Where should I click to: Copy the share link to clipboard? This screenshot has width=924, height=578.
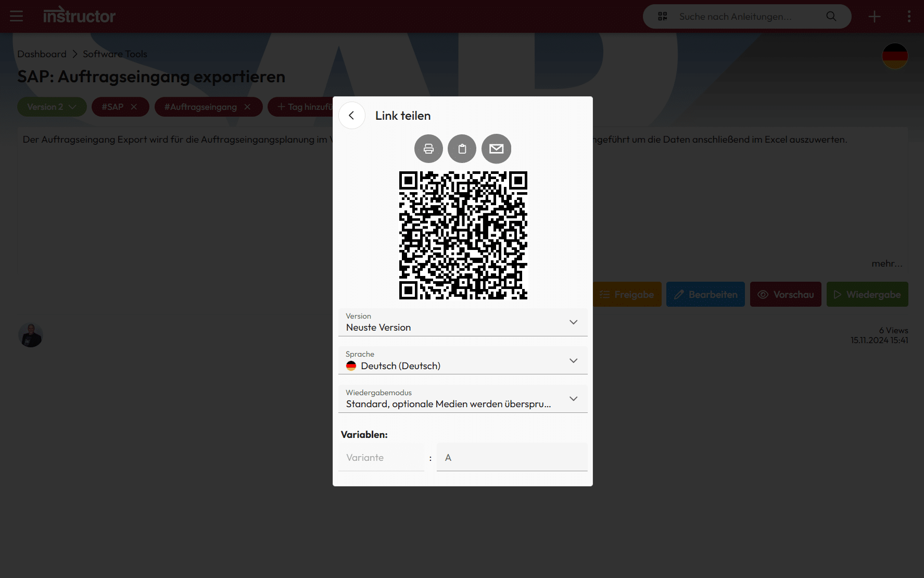(462, 148)
